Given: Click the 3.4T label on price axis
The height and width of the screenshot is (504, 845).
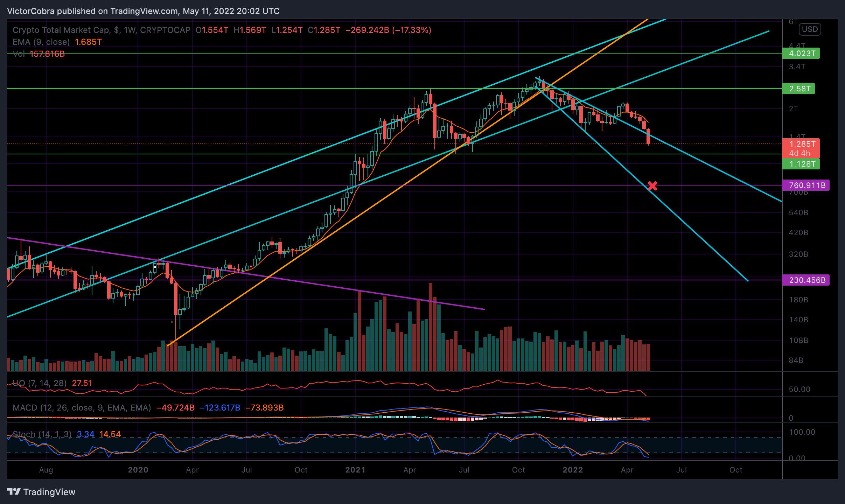Looking at the screenshot, I should 797,67.
